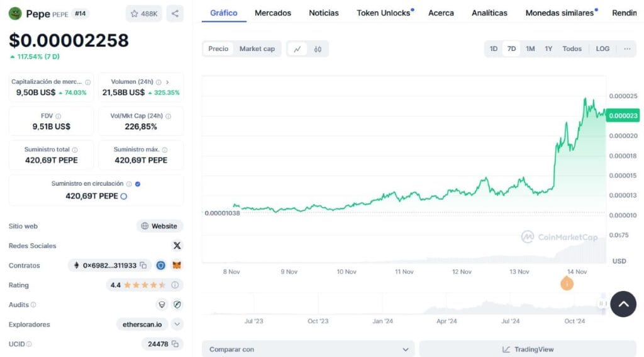Add token to MetaMask fox icon
The width and height of the screenshot is (644, 357).
(177, 265)
